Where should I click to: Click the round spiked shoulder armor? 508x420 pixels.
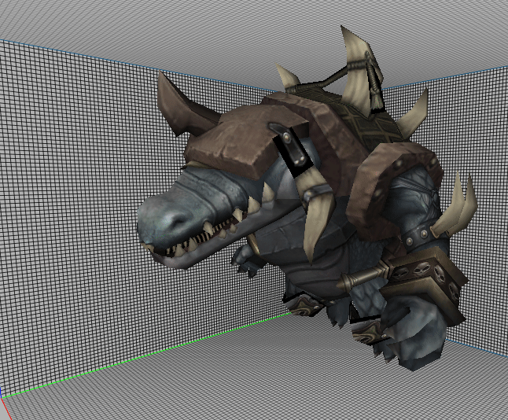click(x=394, y=193)
